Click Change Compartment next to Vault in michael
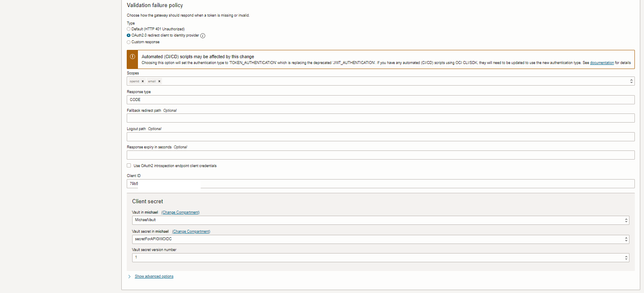The image size is (644, 293). [180, 212]
